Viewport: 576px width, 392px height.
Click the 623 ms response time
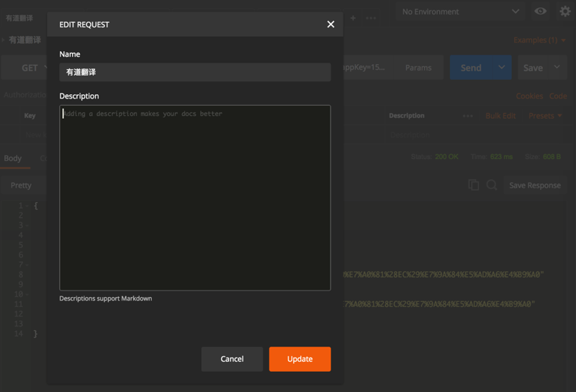click(501, 157)
